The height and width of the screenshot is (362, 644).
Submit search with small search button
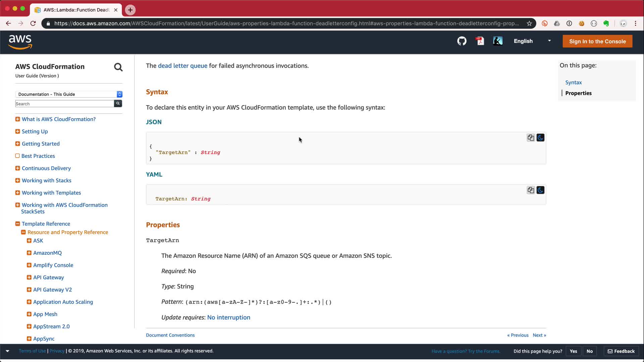click(x=118, y=104)
